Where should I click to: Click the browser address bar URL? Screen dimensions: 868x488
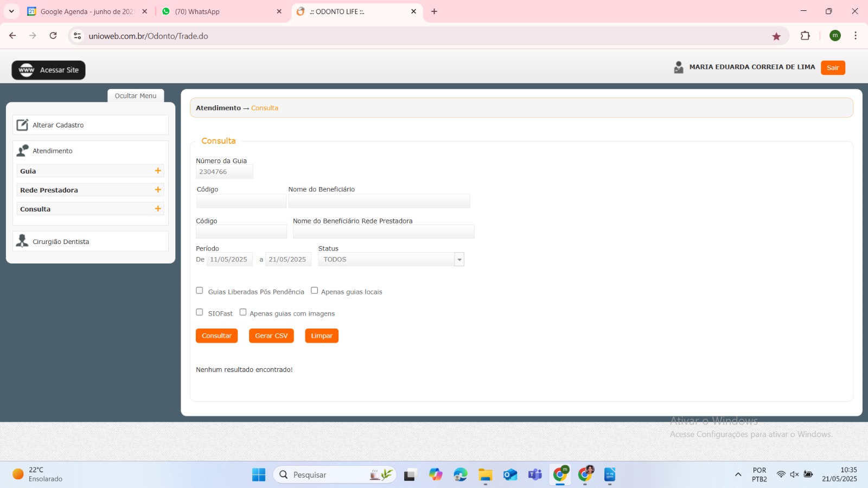(149, 36)
